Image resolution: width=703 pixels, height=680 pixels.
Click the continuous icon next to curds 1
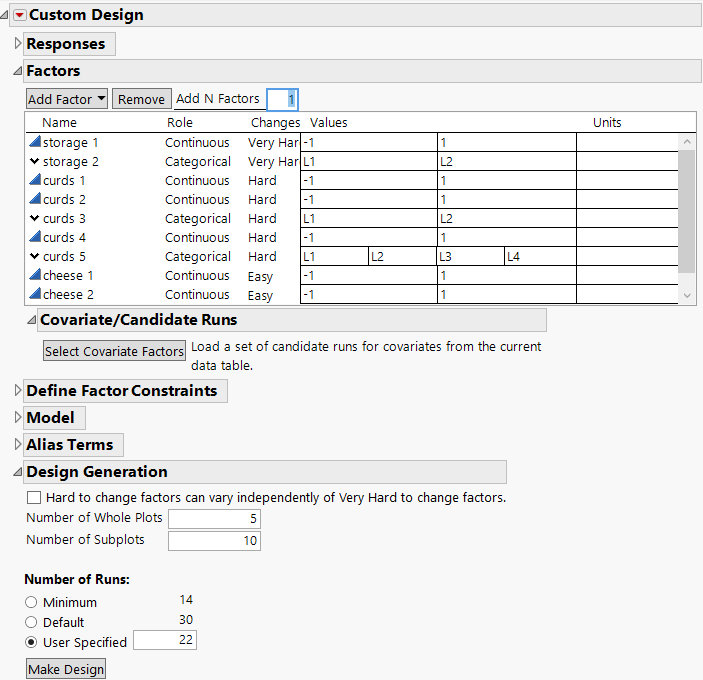click(x=34, y=181)
